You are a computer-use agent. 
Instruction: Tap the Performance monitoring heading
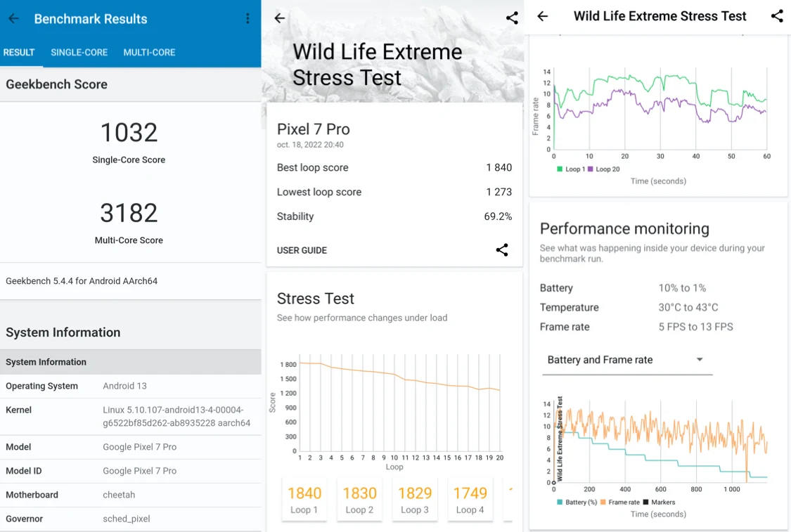[624, 229]
